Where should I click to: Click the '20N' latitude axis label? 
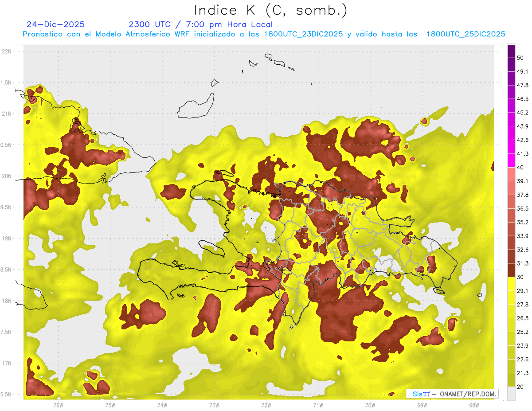(x=7, y=176)
